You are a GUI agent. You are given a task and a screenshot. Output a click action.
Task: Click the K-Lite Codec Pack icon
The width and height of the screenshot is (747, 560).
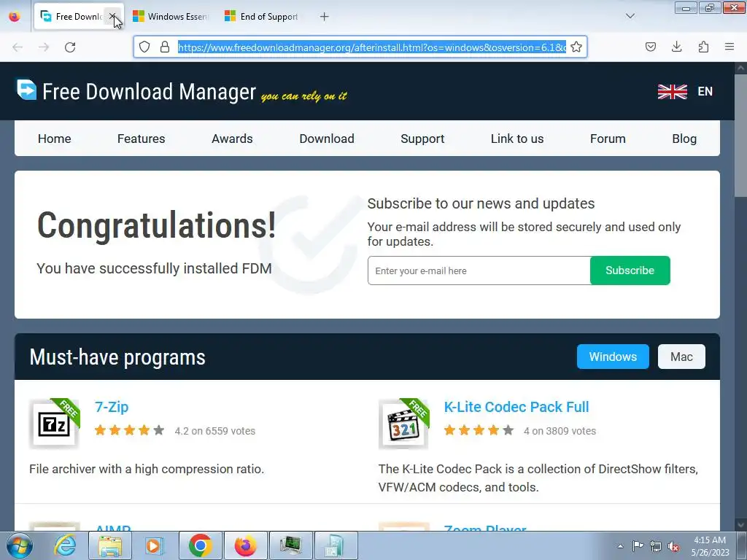pos(403,424)
